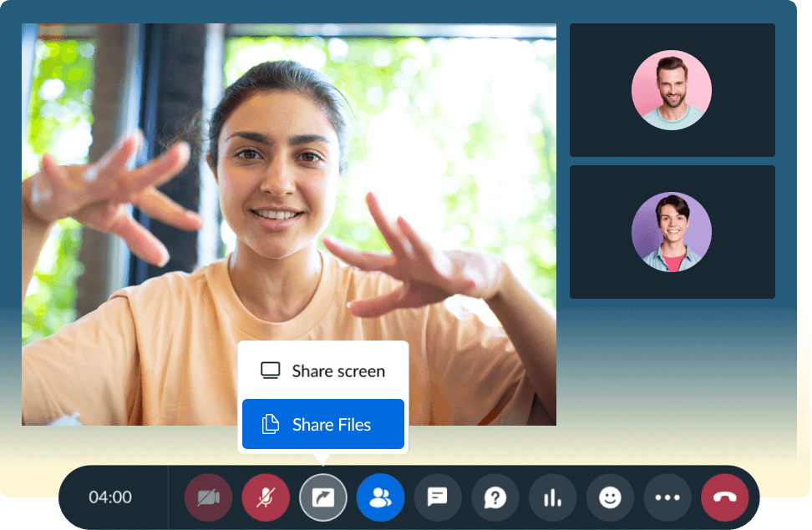Select the Share screen option
Screen dimensions: 812x530
pos(338,371)
